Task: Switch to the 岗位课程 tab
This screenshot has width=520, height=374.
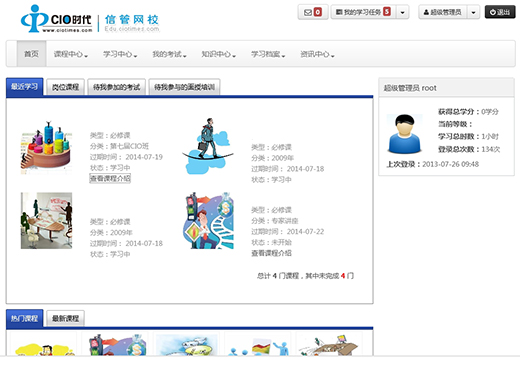Action: pos(65,87)
